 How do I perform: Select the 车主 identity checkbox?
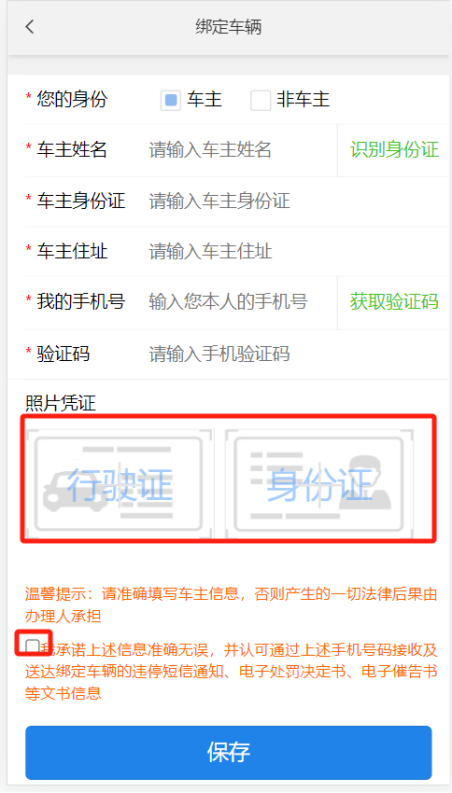[x=171, y=100]
